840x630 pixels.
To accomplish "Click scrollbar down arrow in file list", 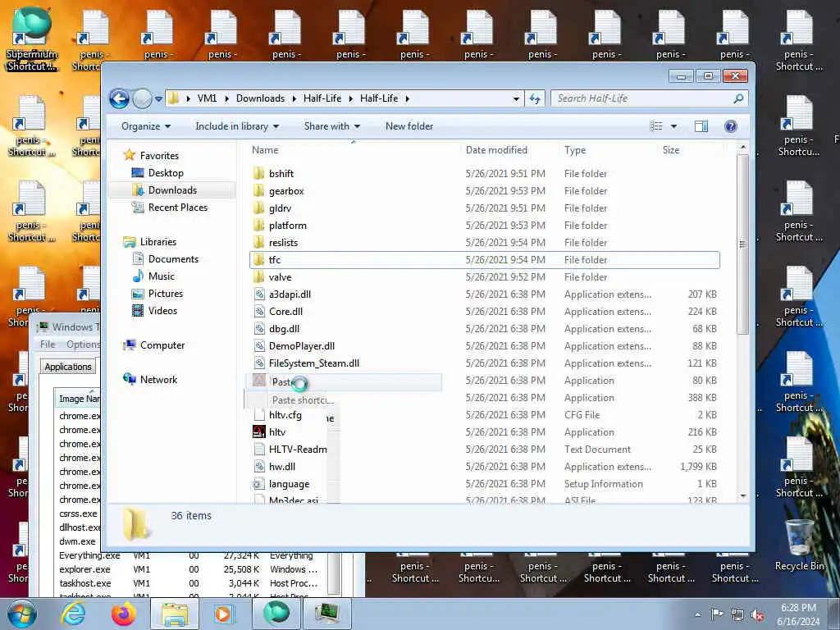I will (x=742, y=496).
